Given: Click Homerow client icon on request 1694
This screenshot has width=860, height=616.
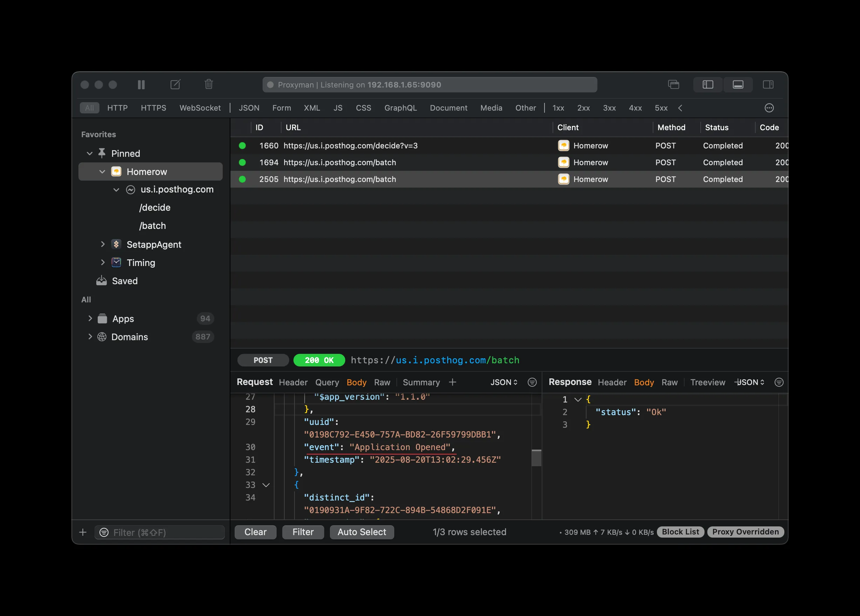Looking at the screenshot, I should [x=563, y=162].
